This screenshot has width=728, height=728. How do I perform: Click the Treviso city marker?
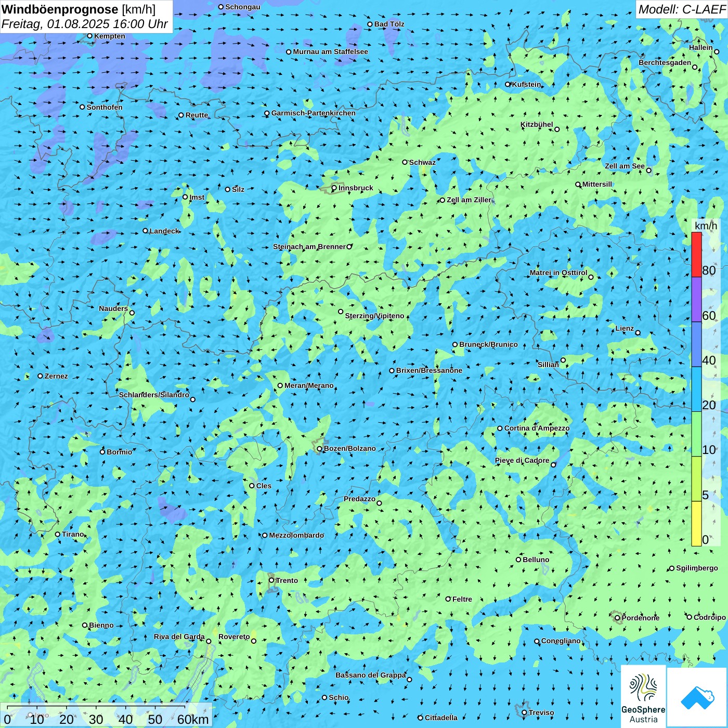coord(525,713)
